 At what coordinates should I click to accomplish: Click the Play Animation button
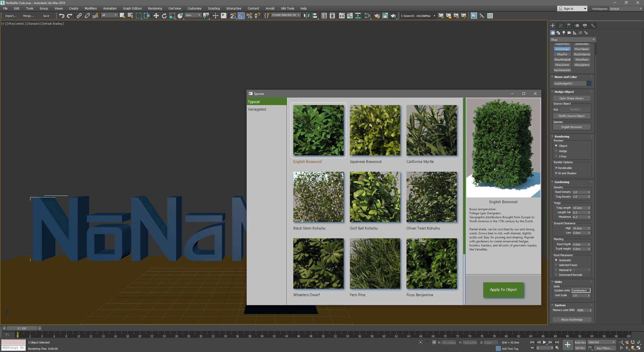[x=544, y=342]
